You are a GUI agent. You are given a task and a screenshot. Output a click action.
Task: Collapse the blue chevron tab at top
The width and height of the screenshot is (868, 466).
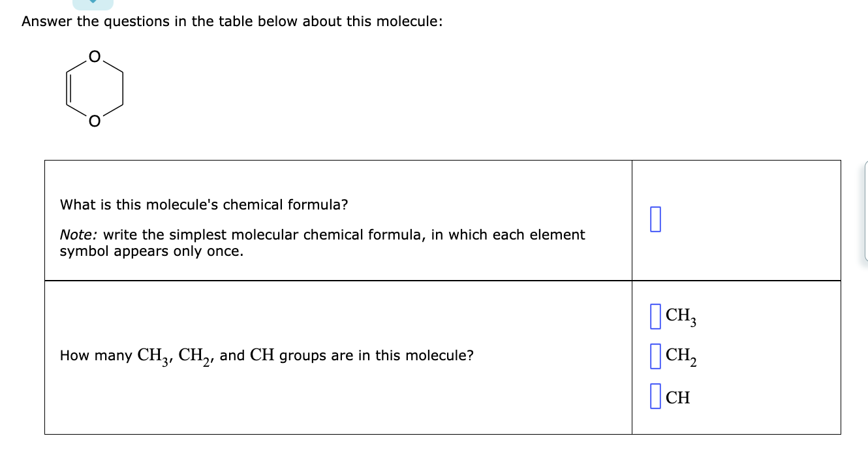click(x=93, y=4)
